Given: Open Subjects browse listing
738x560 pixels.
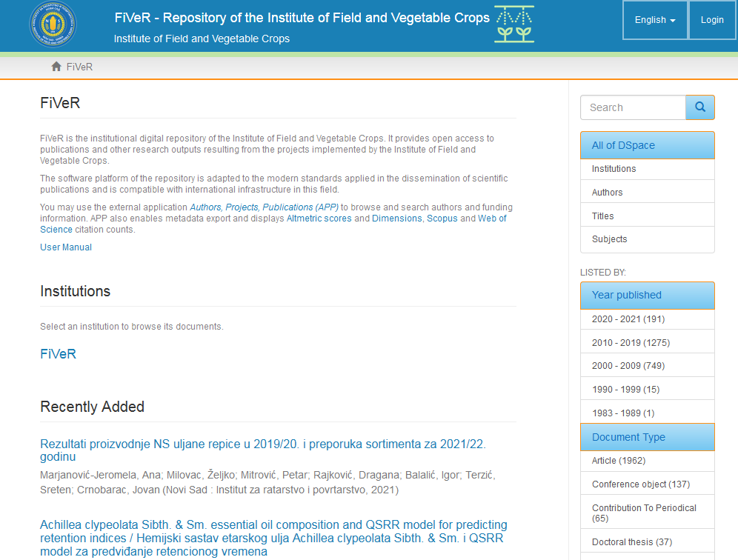Looking at the screenshot, I should coord(609,239).
